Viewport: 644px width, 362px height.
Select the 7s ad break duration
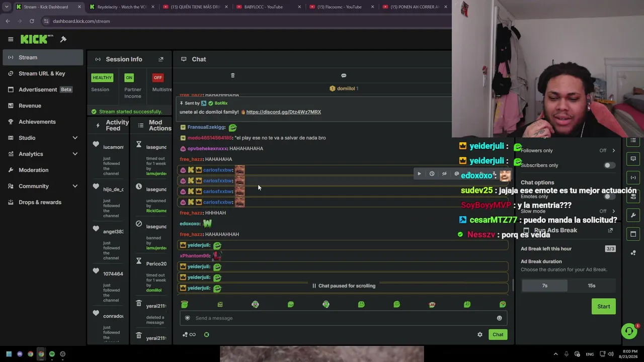pyautogui.click(x=545, y=286)
